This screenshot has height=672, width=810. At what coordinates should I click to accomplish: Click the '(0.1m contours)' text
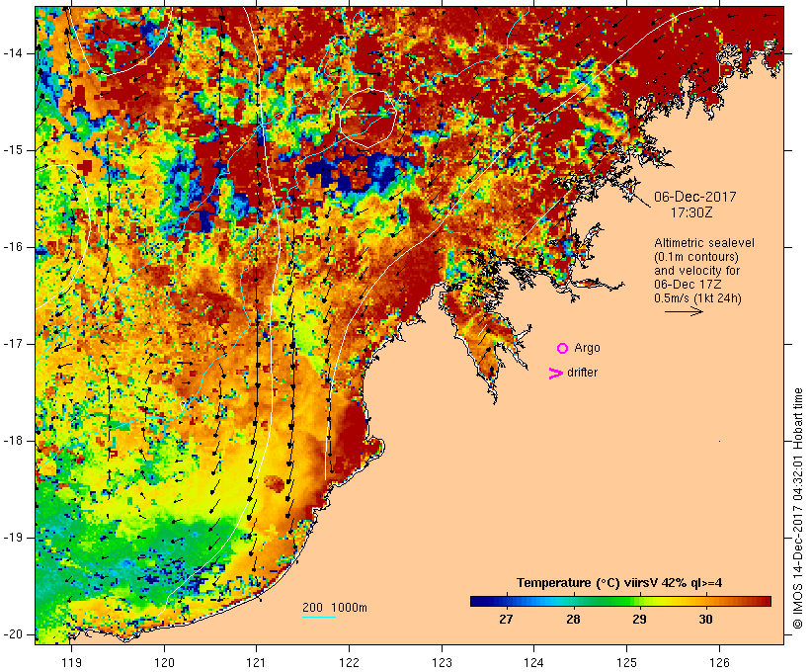[x=696, y=257]
